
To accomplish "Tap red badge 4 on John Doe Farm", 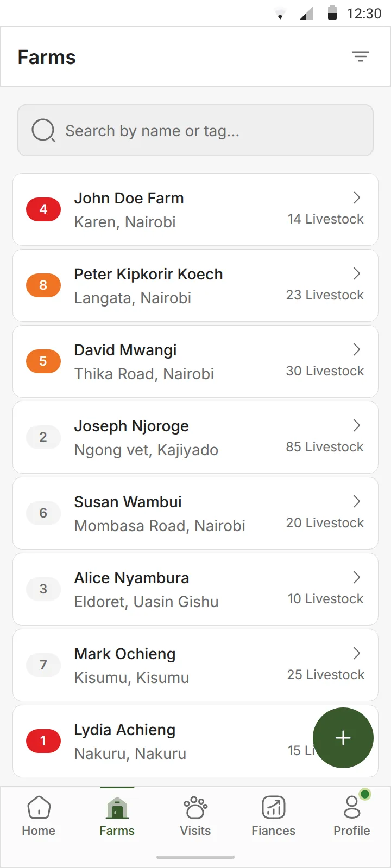I will 43,209.
